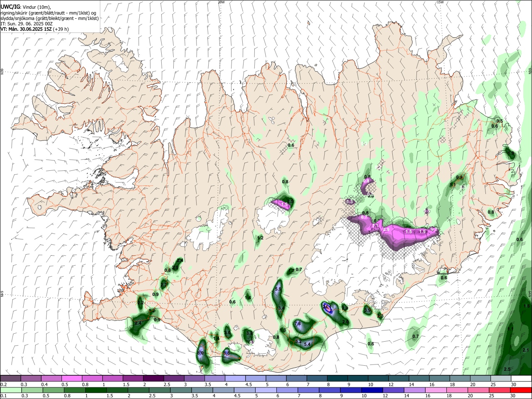Select the dusky mauve 0.2 swatch in top legend row
The image size is (532, 399).
[10, 379]
